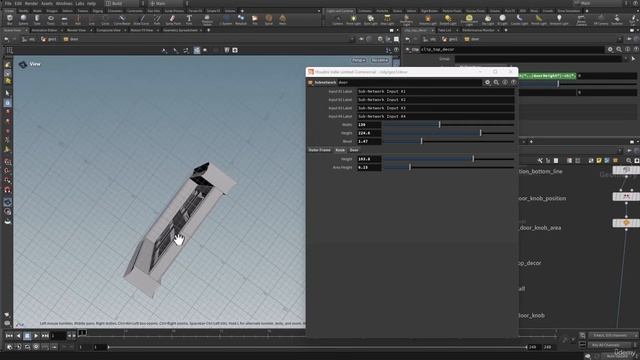Viewport: 640px width, 360px height.
Task: Switch to the Geometry Spreadsheet tab
Action: coord(180,30)
